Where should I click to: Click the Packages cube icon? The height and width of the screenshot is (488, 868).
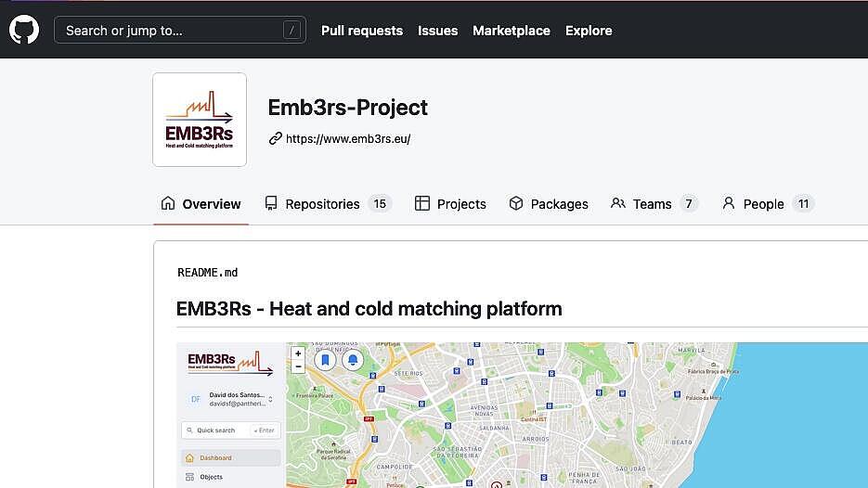(516, 203)
